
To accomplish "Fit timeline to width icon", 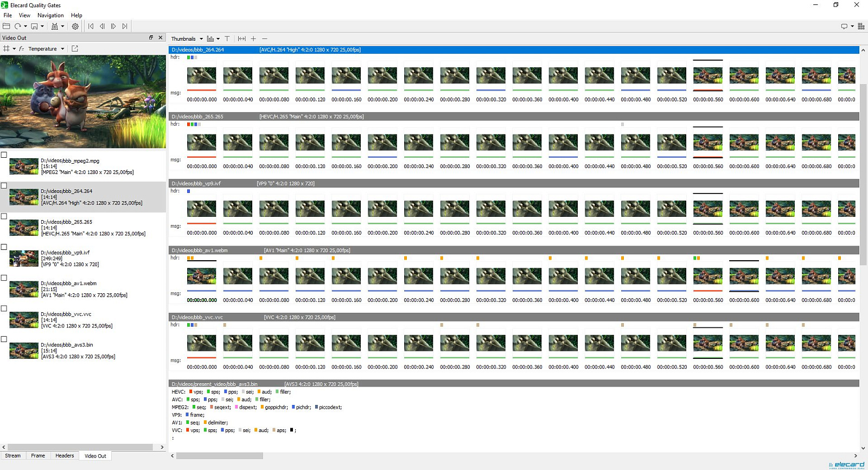I will pyautogui.click(x=242, y=38).
